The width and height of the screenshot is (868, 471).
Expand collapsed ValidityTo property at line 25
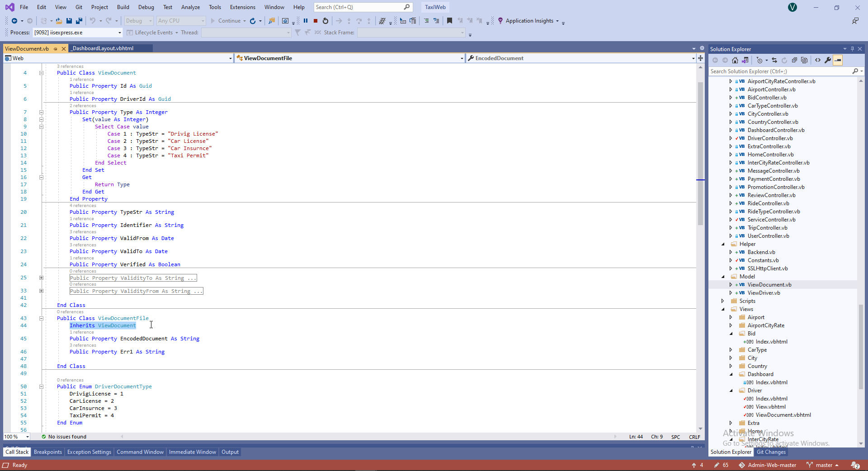click(41, 278)
